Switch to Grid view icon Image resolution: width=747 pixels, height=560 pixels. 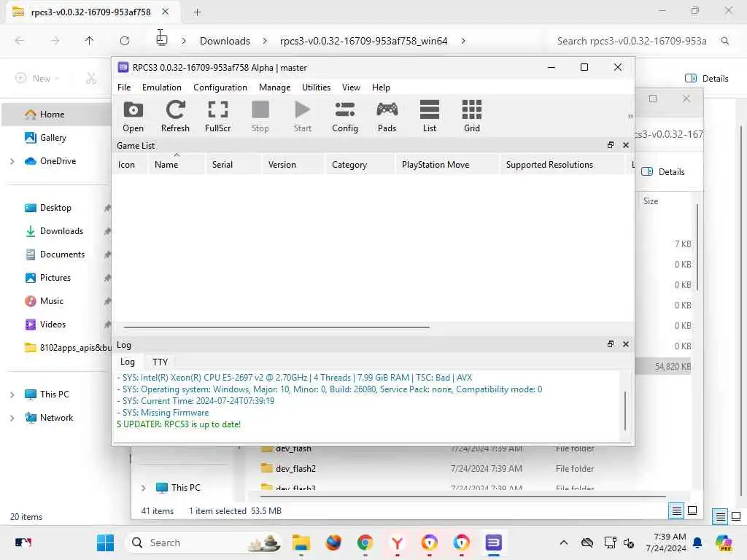(472, 116)
